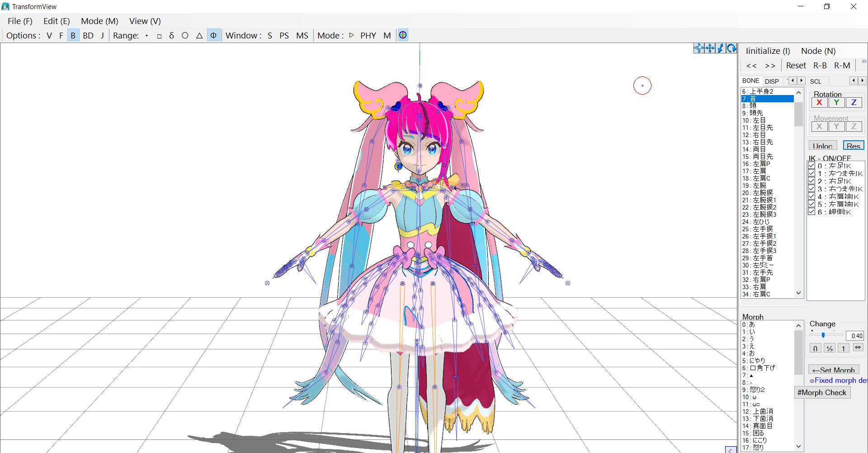Select the square box range mode
This screenshot has width=868, height=453.
pos(159,35)
